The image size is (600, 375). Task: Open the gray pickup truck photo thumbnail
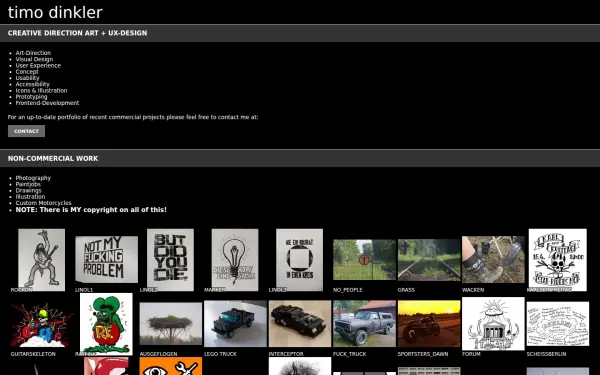(x=364, y=324)
